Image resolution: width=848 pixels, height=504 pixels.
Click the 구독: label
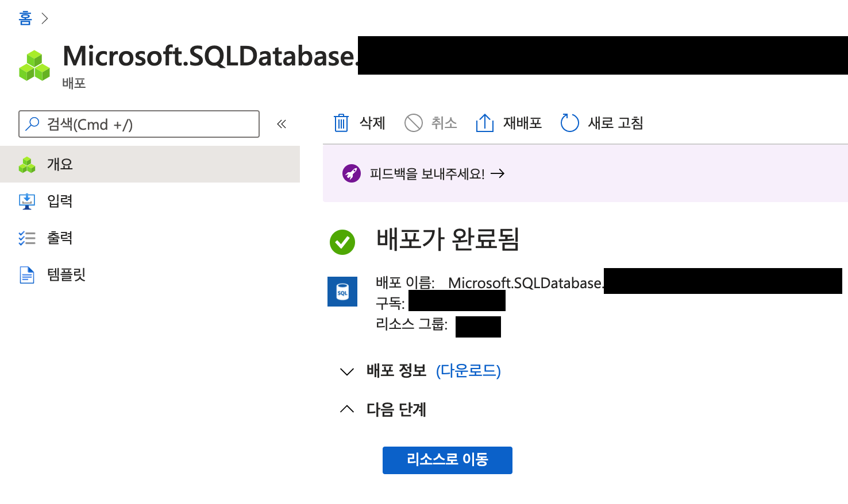pyautogui.click(x=390, y=303)
